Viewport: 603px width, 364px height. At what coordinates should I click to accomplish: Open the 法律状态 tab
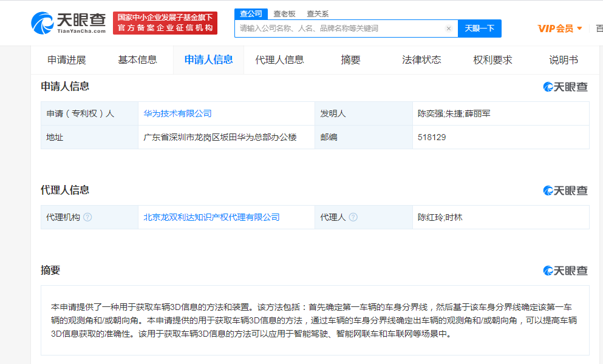pos(421,59)
